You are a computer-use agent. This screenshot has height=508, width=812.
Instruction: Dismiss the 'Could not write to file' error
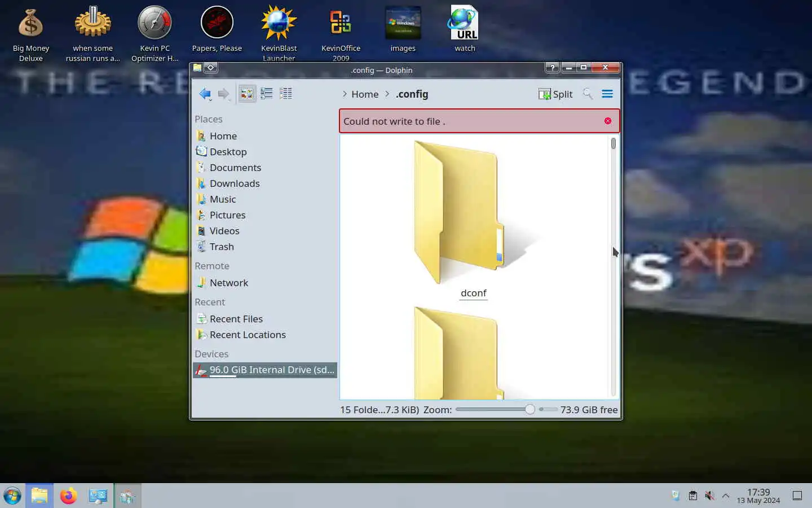607,121
